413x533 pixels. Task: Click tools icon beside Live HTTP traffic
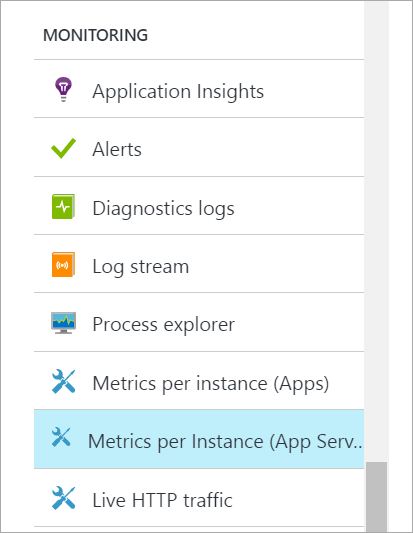point(64,498)
